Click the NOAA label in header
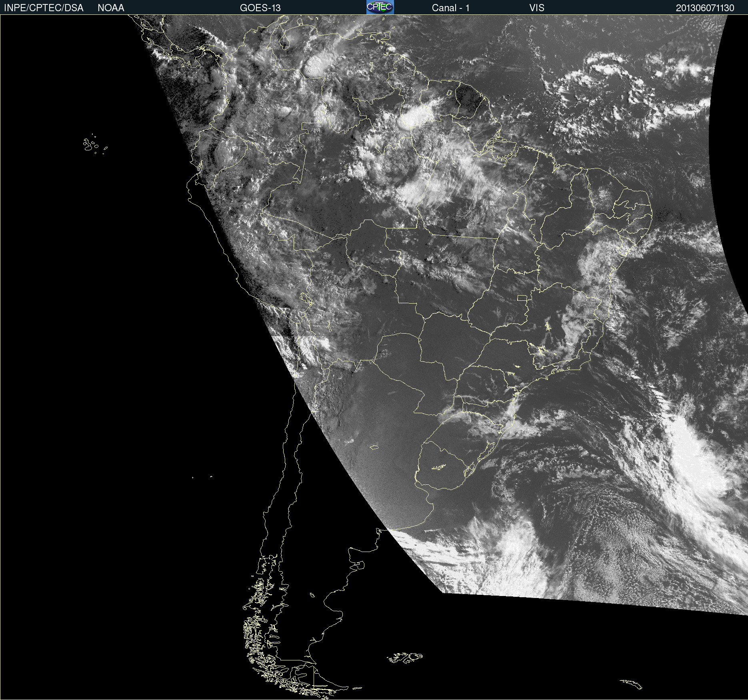 pos(111,8)
